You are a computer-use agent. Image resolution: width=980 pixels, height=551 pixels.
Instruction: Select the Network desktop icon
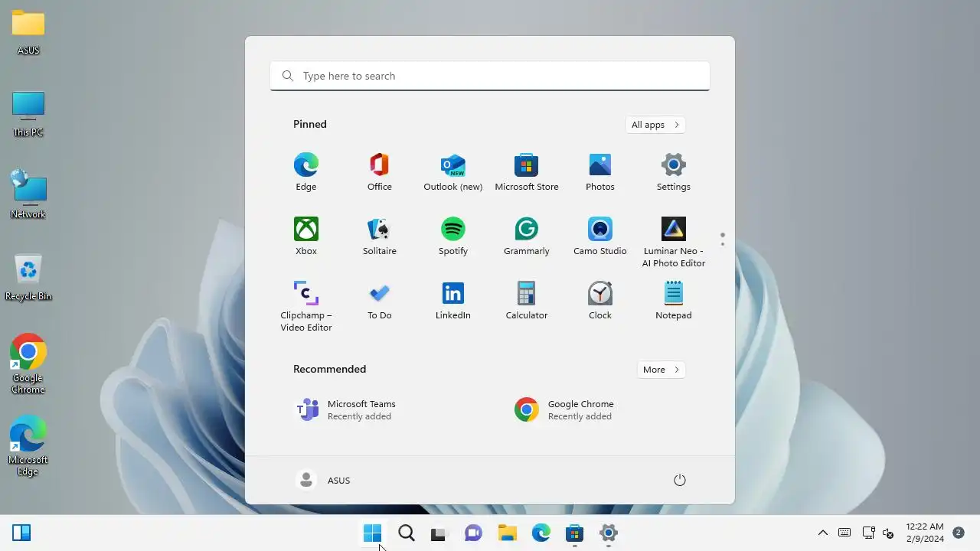28,195
